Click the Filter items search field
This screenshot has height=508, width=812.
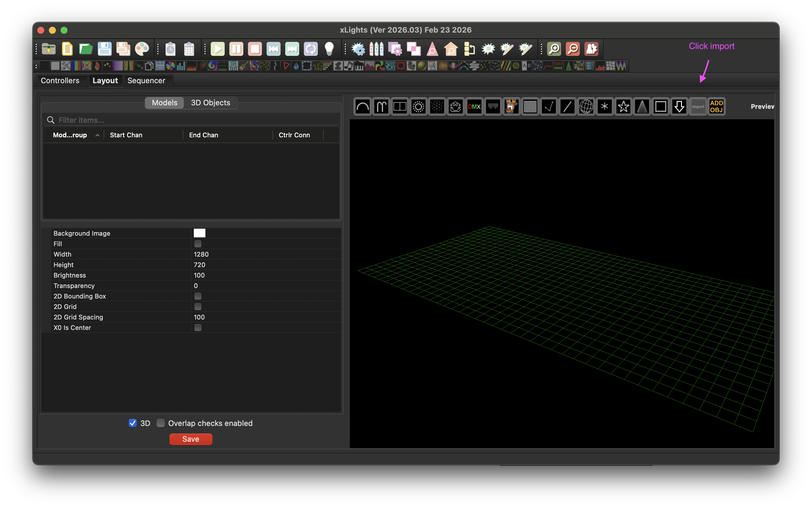pos(191,120)
